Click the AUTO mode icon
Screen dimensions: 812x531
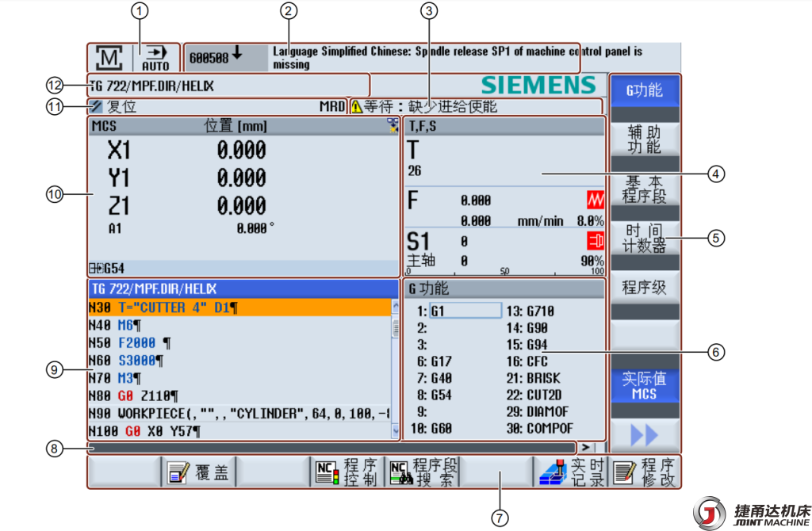click(x=156, y=59)
